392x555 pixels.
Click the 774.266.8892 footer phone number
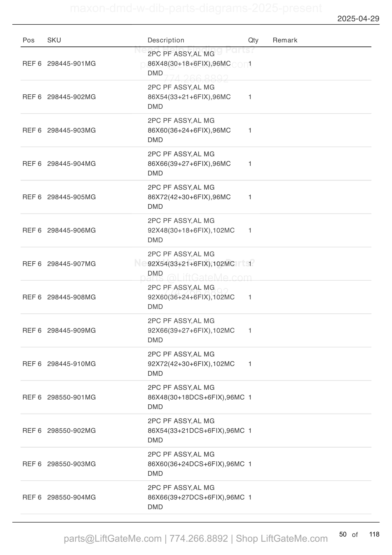coord(199,539)
